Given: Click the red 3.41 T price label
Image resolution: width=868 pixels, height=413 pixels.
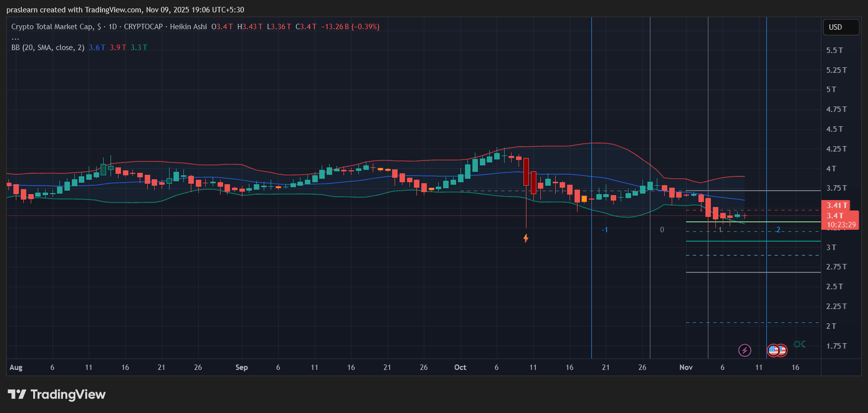Looking at the screenshot, I should (x=836, y=206).
